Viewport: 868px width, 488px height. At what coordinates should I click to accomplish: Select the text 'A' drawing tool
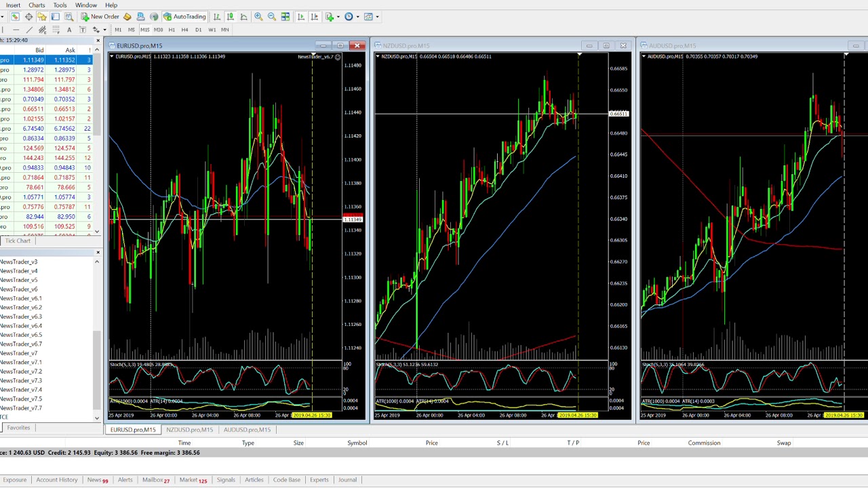(69, 30)
